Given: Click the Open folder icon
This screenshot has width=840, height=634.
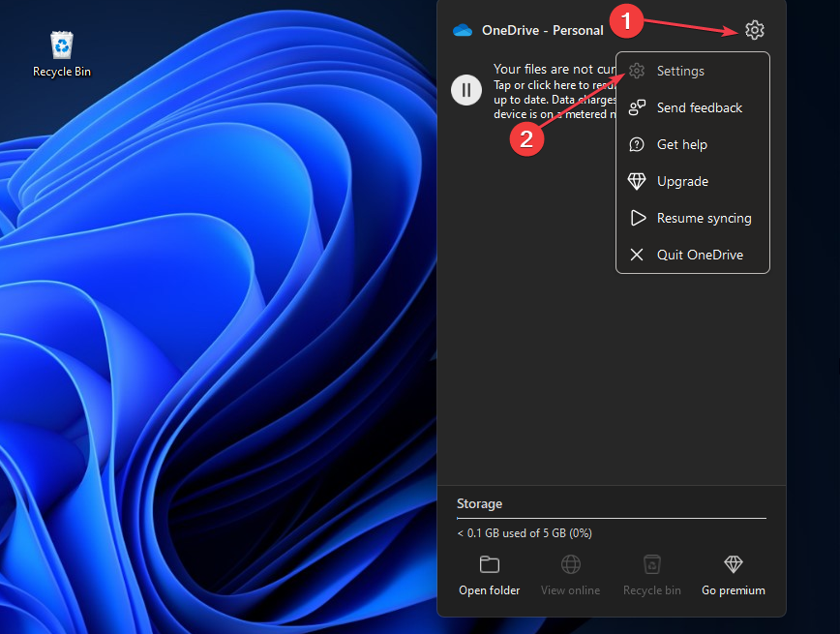Looking at the screenshot, I should coord(489,564).
